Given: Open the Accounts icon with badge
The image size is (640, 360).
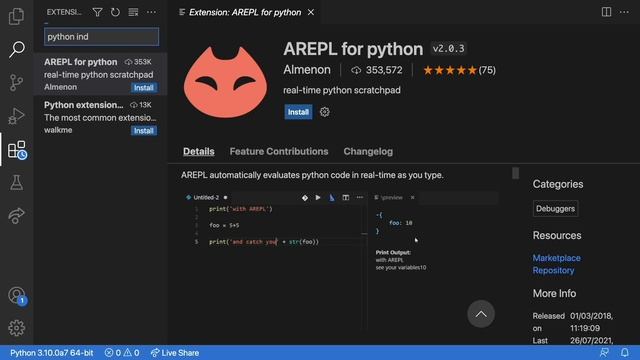Looking at the screenshot, I should (16, 296).
